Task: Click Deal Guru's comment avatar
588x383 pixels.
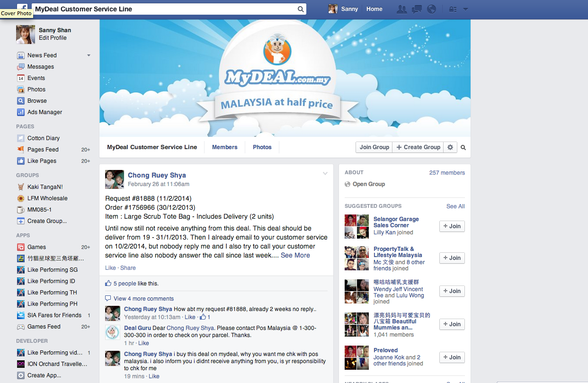Action: pos(112,332)
